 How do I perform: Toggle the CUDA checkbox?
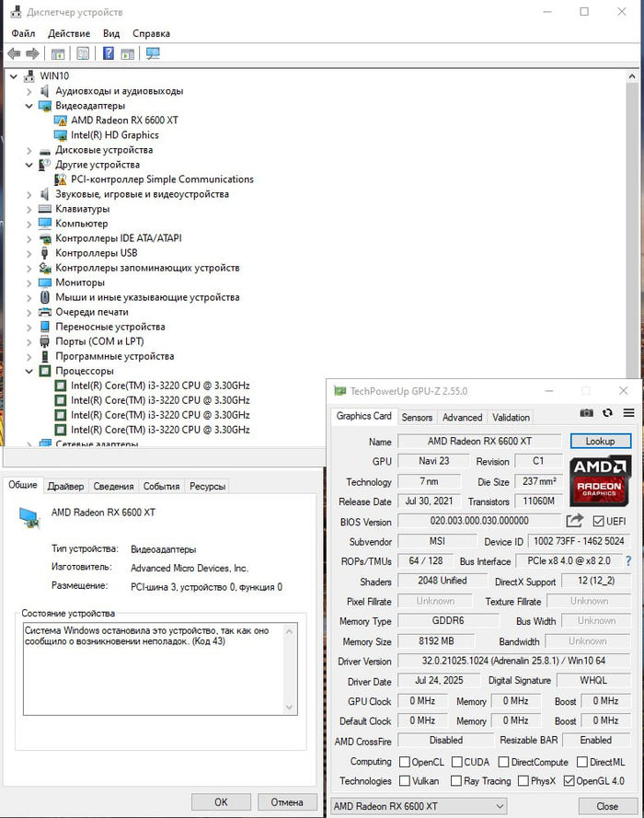(457, 762)
